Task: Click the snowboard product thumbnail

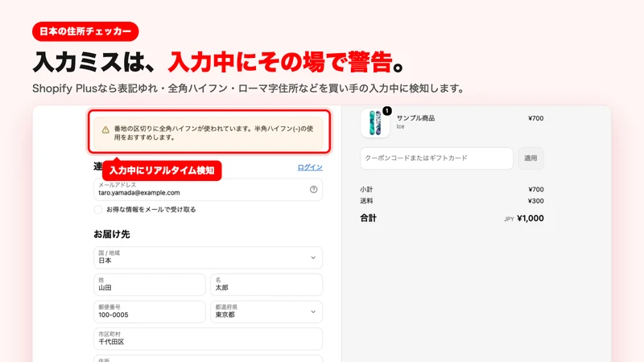Action: 375,123
